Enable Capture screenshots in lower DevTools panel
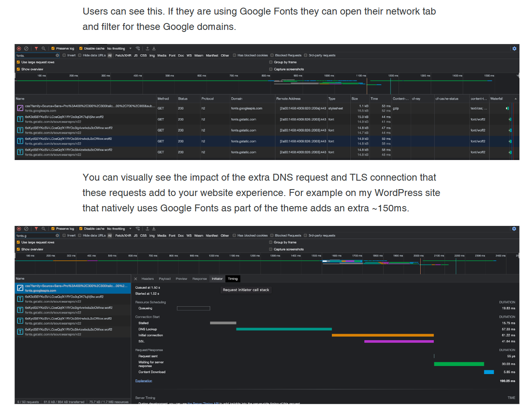532x413 pixels. pyautogui.click(x=271, y=249)
